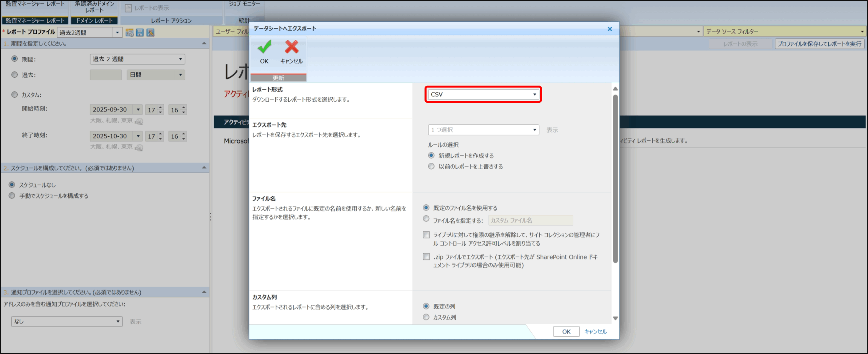Click the red X キャンセル icon
The width and height of the screenshot is (868, 354).
(x=291, y=48)
